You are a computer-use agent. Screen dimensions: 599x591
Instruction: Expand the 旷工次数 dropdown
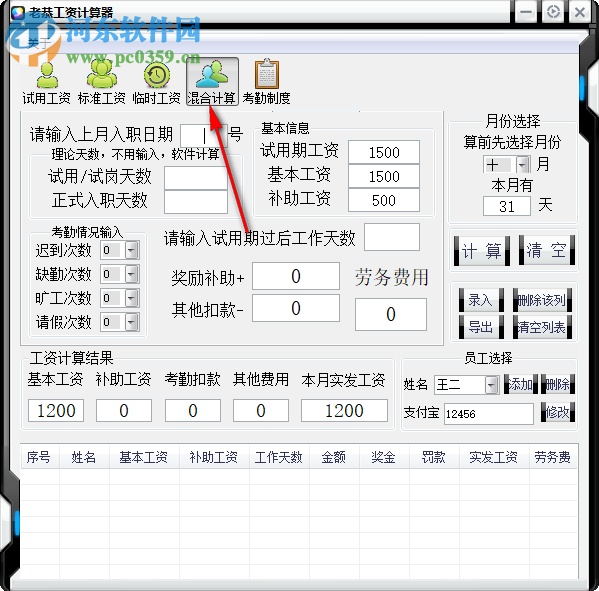tap(131, 298)
